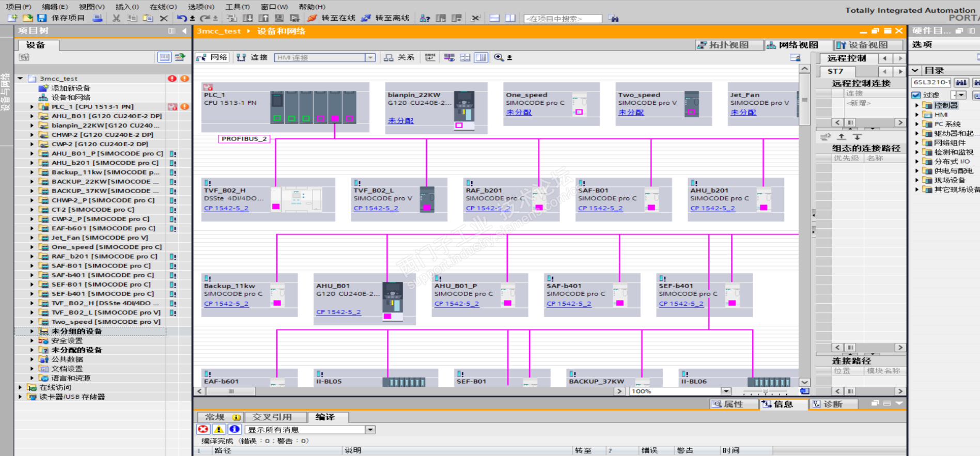This screenshot has width=980, height=456.
Task: Toggle the details view button in project tree
Action: point(164,57)
